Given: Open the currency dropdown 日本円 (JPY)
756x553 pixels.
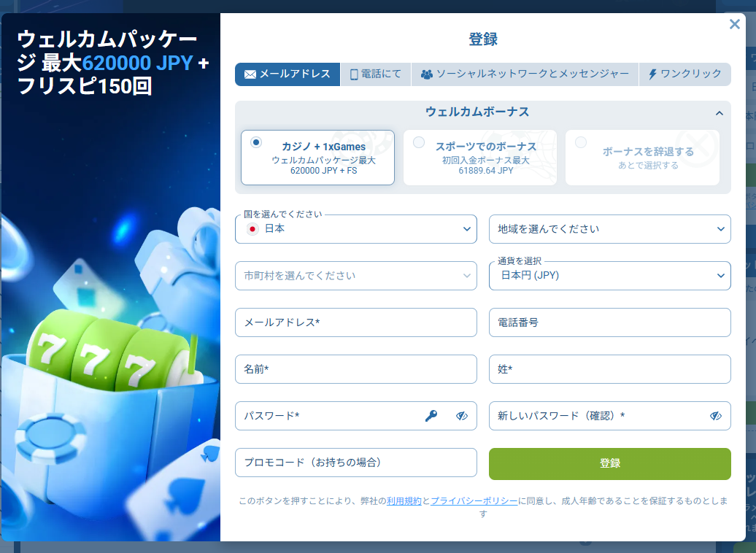Looking at the screenshot, I should click(x=610, y=276).
